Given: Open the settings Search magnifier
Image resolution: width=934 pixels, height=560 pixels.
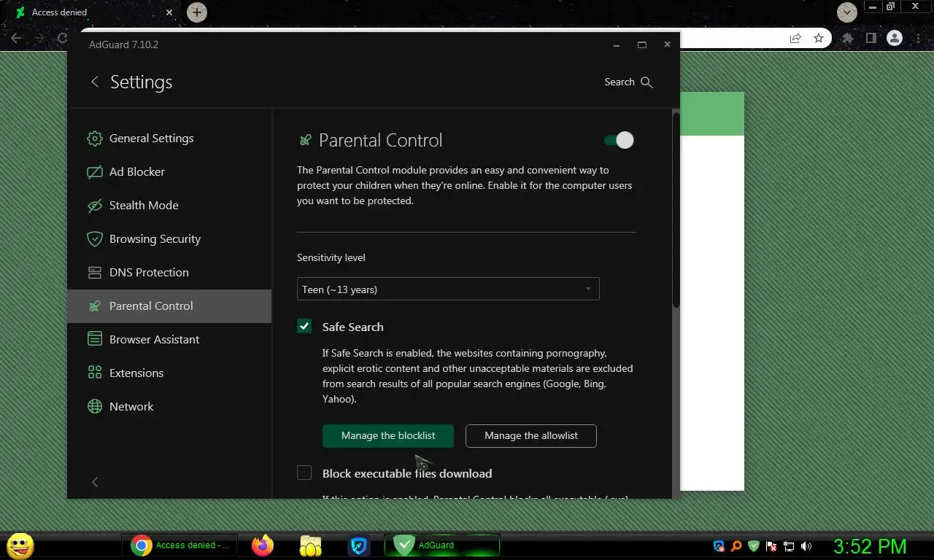Looking at the screenshot, I should pyautogui.click(x=647, y=82).
